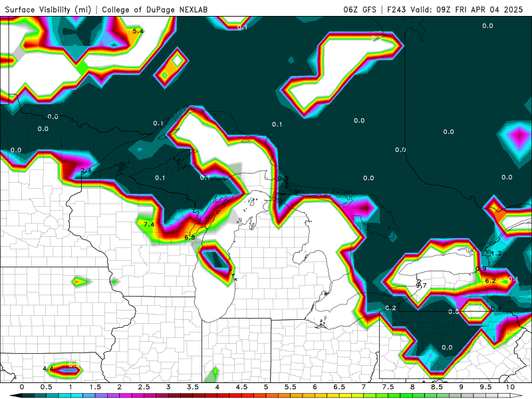Click the 'F243' forecast hour text

(x=396, y=9)
